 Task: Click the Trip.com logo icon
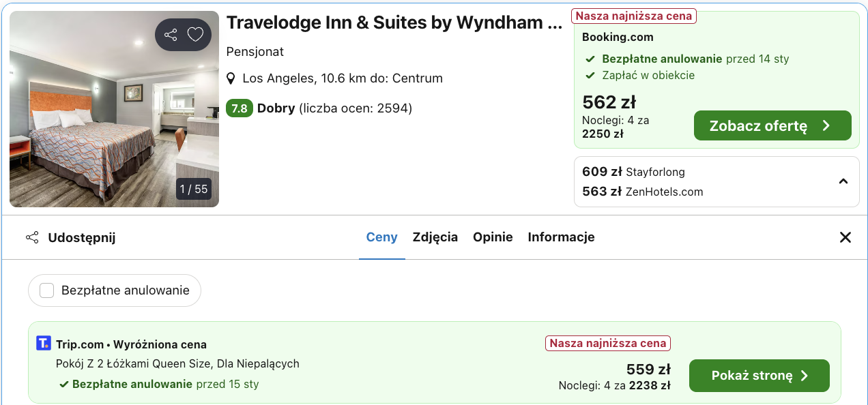tap(44, 343)
